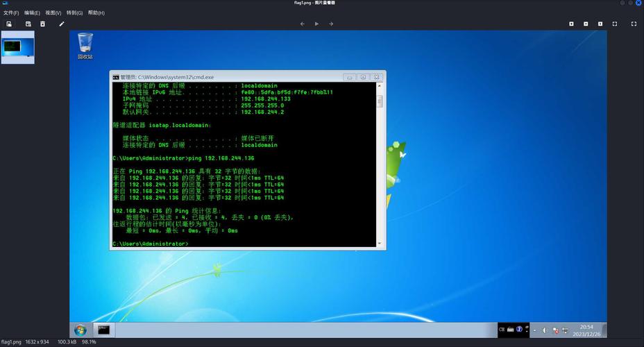The image size is (644, 347).
Task: Click the fit-to-window zoom icon
Action: [615, 24]
